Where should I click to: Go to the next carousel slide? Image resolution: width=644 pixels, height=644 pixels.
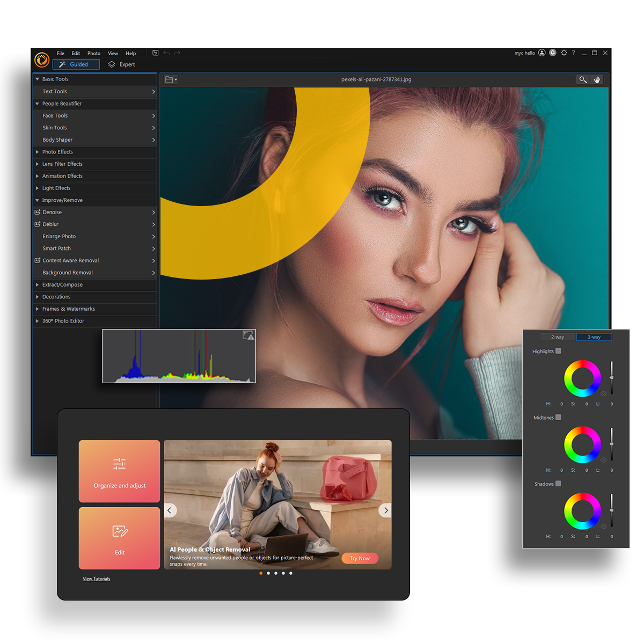point(386,510)
